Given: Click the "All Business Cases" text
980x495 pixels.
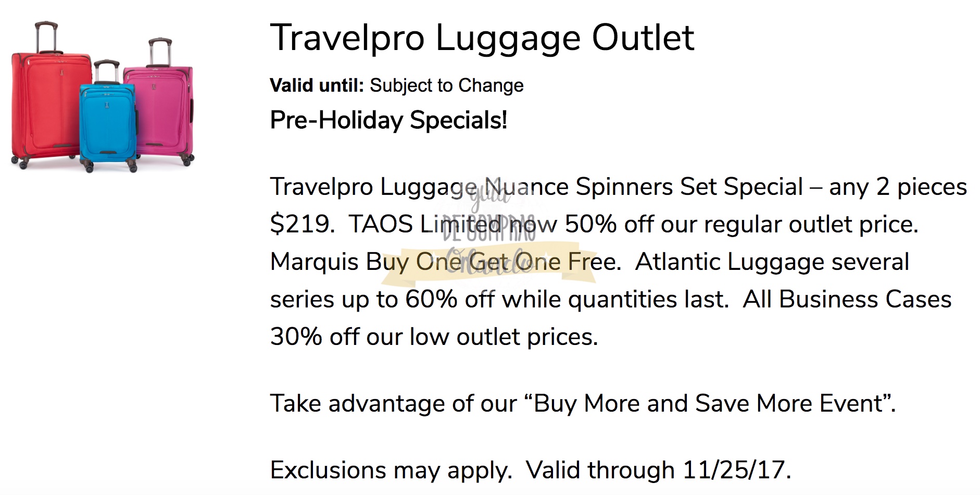Looking at the screenshot, I should (847, 299).
